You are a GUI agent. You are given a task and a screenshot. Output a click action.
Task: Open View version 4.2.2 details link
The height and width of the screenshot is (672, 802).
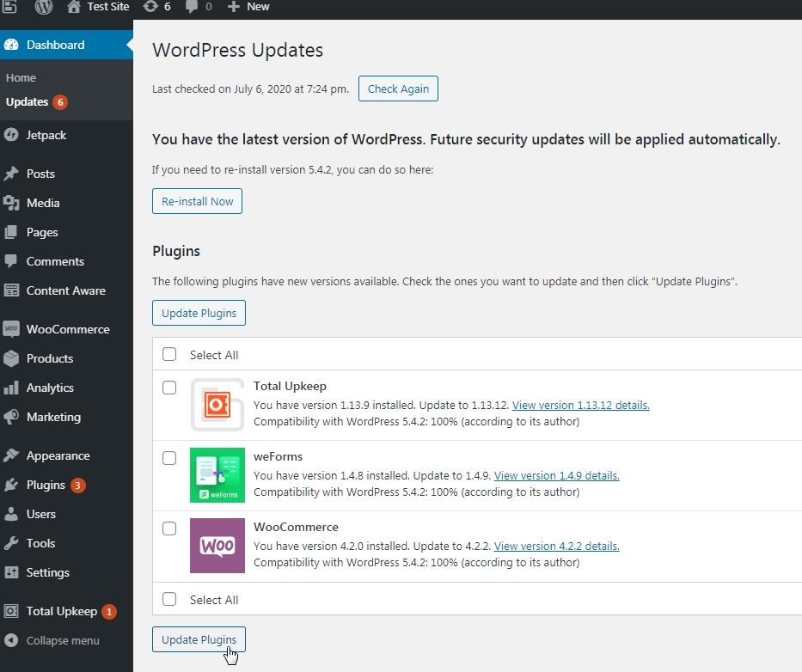click(x=556, y=546)
